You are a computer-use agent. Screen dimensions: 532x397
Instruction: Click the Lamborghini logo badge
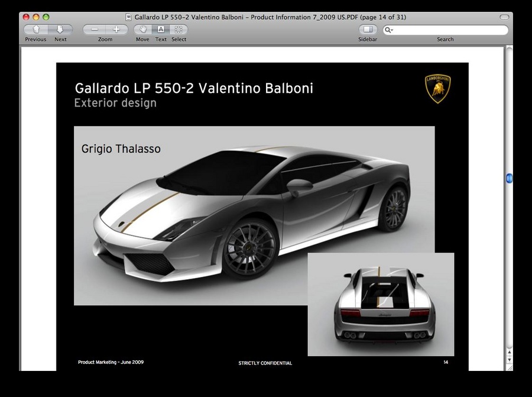[438, 89]
